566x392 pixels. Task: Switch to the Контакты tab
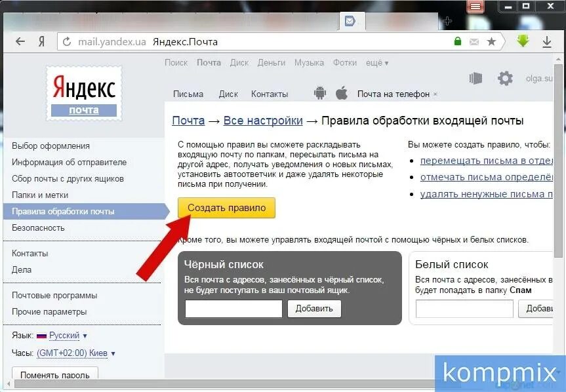coord(270,94)
